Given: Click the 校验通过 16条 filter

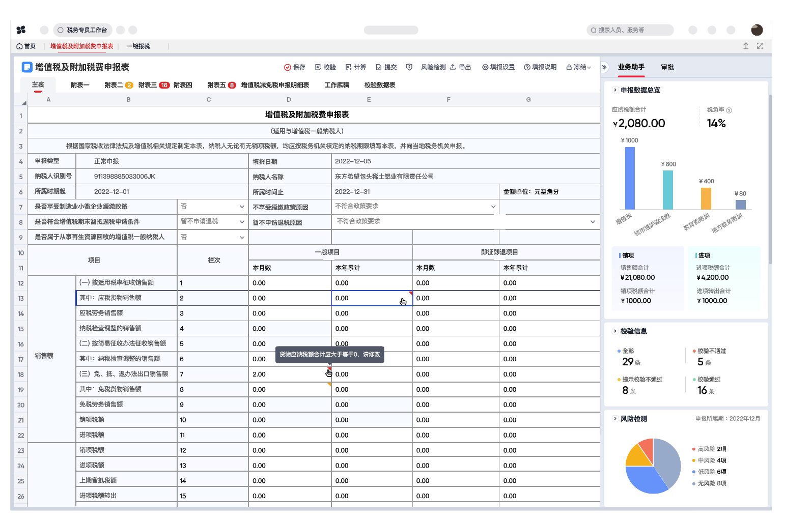Looking at the screenshot, I should click(x=707, y=386).
